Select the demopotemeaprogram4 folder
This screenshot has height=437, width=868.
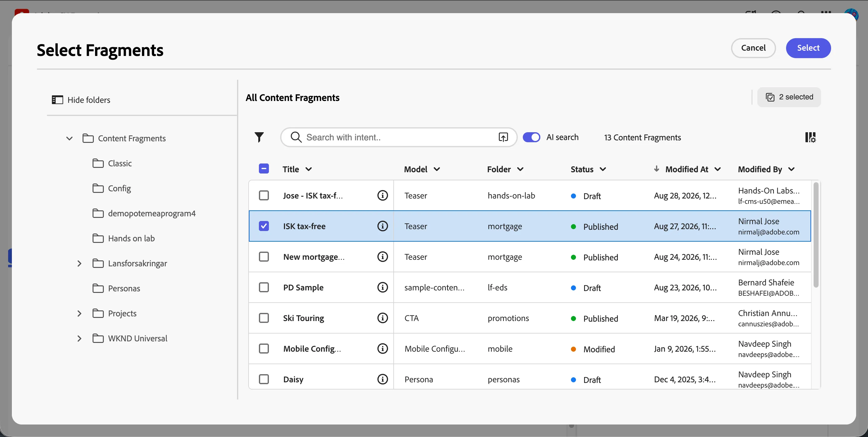click(x=144, y=213)
